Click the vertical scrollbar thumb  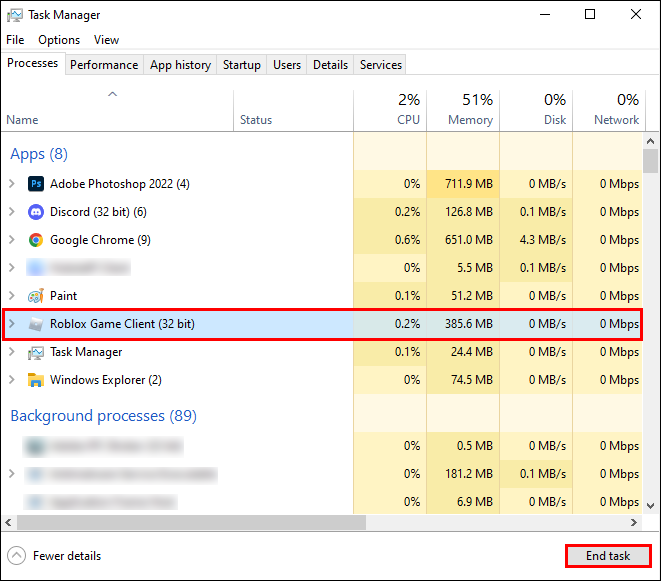pyautogui.click(x=650, y=161)
